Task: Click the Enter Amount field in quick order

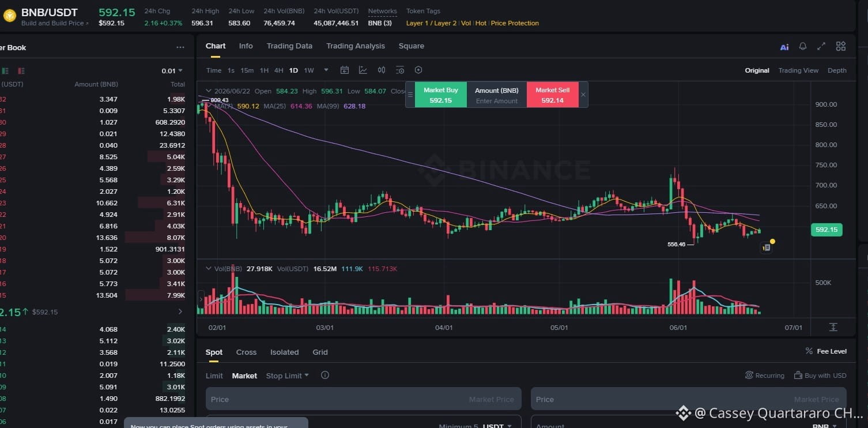Action: 497,101
